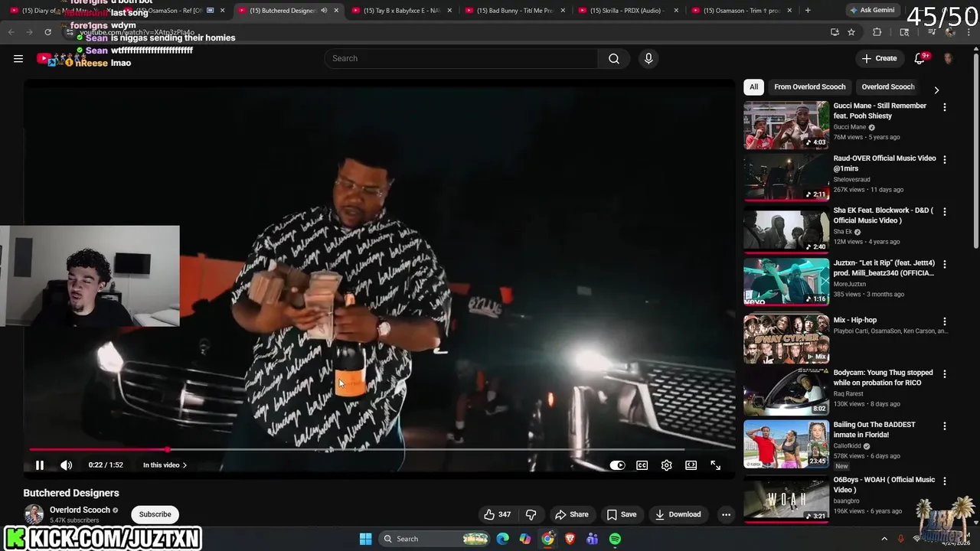Like the video with 347 likes

(x=498, y=514)
